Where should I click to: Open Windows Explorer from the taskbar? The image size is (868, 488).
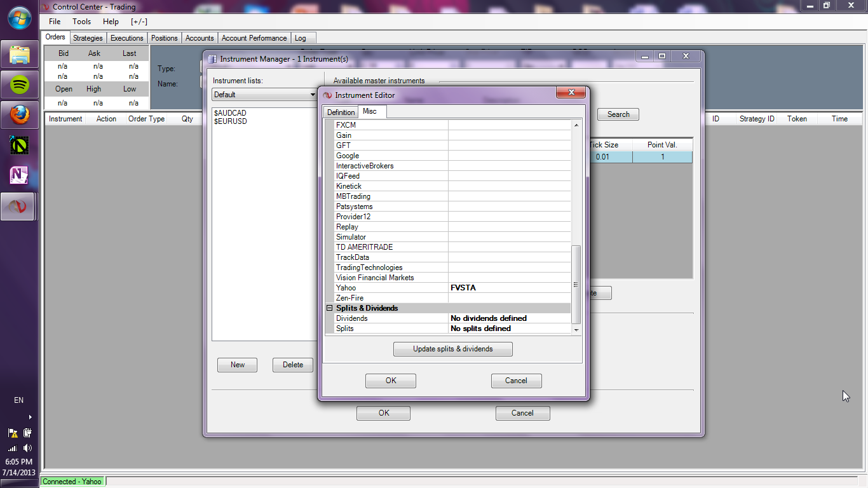click(19, 55)
